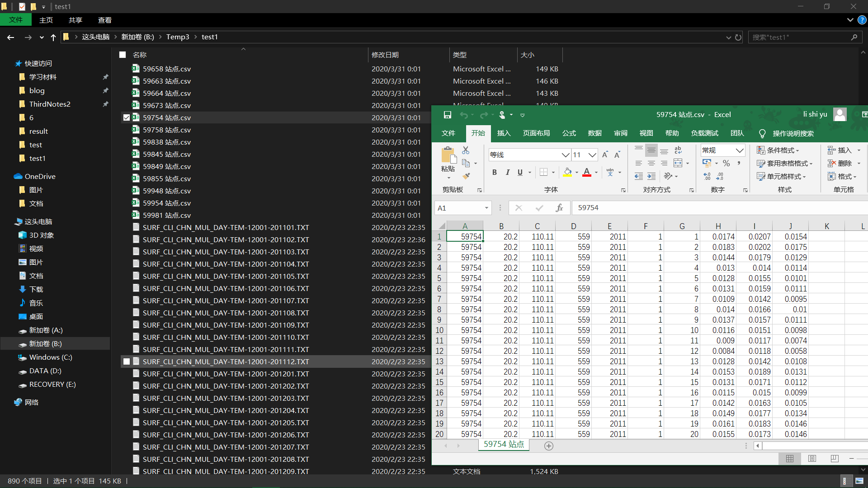This screenshot has height=488, width=868.
Task: Click the Borders icon in font group
Action: [544, 172]
